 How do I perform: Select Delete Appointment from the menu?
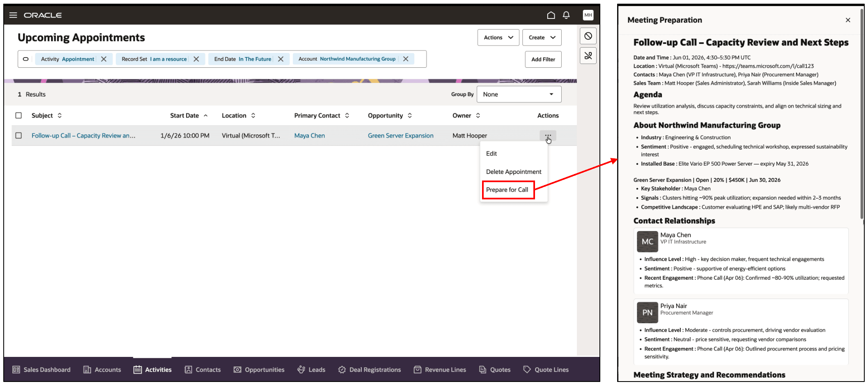coord(514,171)
